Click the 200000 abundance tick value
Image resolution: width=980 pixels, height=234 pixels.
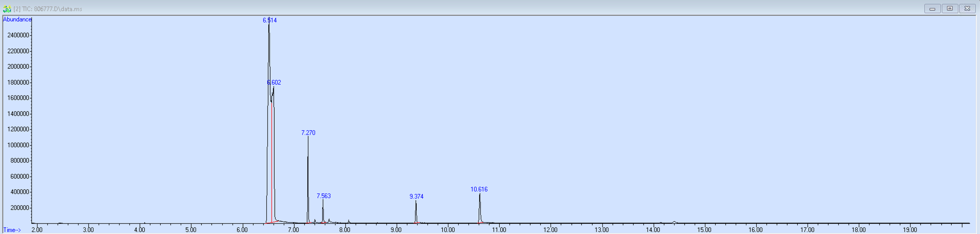(x=20, y=208)
